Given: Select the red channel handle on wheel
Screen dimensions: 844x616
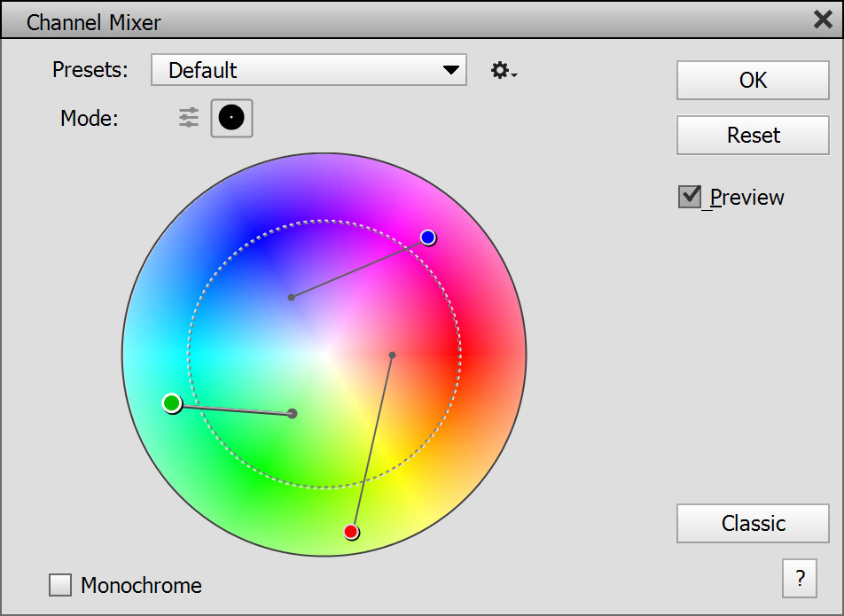Looking at the screenshot, I should pyautogui.click(x=351, y=532).
